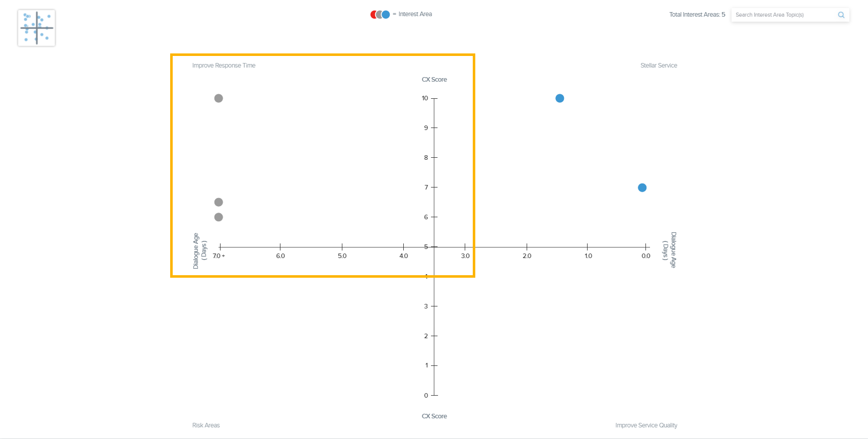
Task: Click the Interest Area legend text
Action: point(415,14)
